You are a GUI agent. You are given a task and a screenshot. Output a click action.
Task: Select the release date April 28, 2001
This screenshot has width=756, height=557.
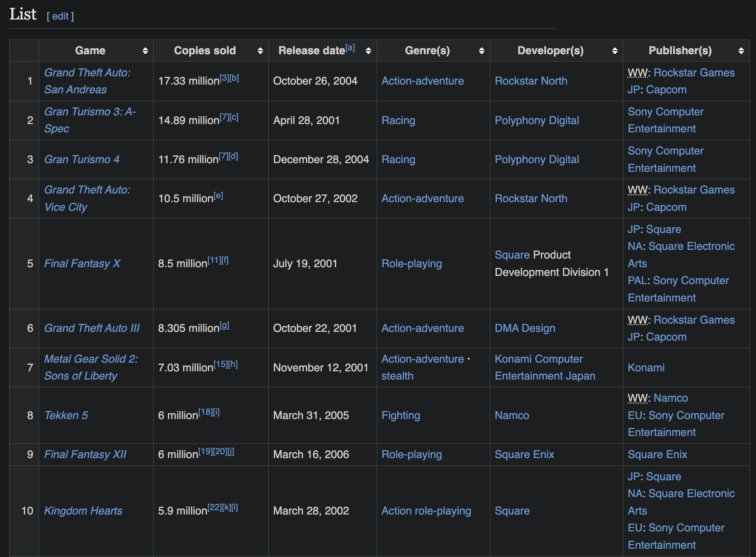pyautogui.click(x=306, y=120)
